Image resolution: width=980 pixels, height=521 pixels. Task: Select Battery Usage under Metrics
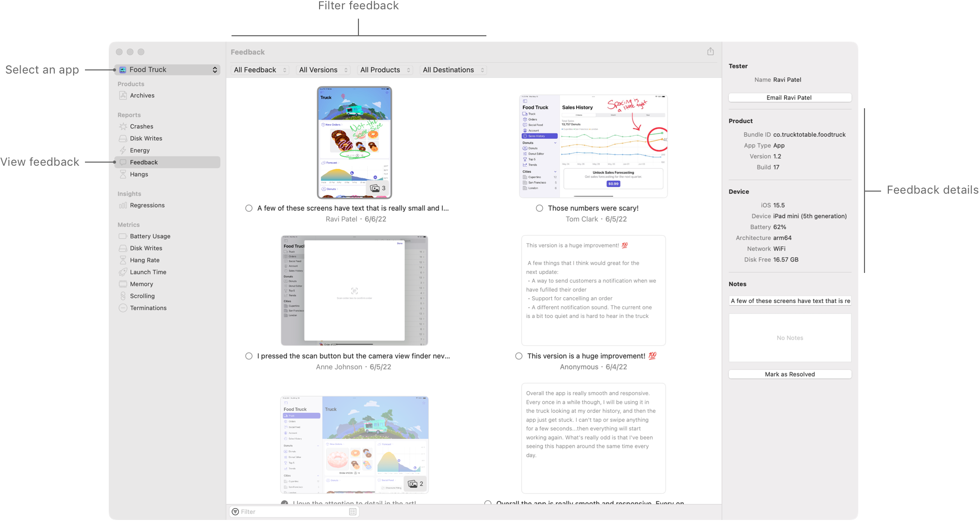150,236
